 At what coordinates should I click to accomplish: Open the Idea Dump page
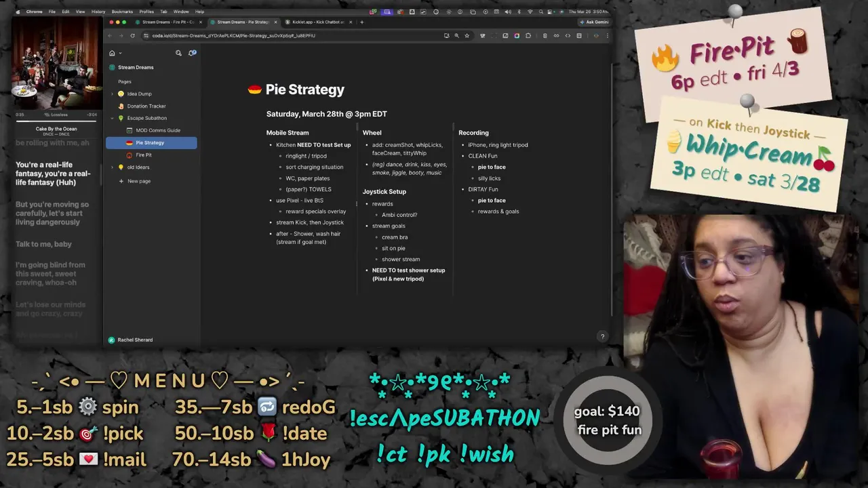[x=139, y=94]
